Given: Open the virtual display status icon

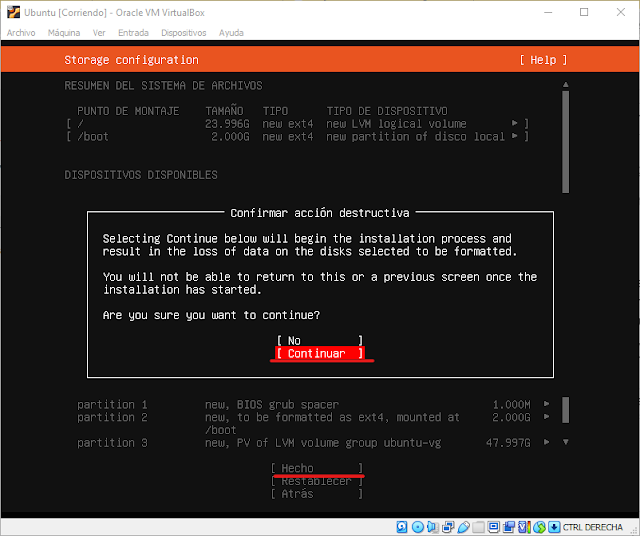Looking at the screenshot, I should [493, 527].
